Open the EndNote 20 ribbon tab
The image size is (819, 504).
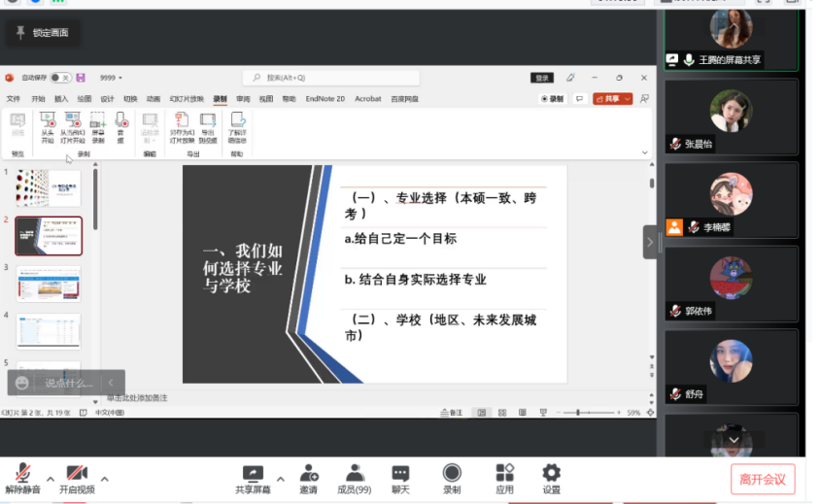point(325,99)
